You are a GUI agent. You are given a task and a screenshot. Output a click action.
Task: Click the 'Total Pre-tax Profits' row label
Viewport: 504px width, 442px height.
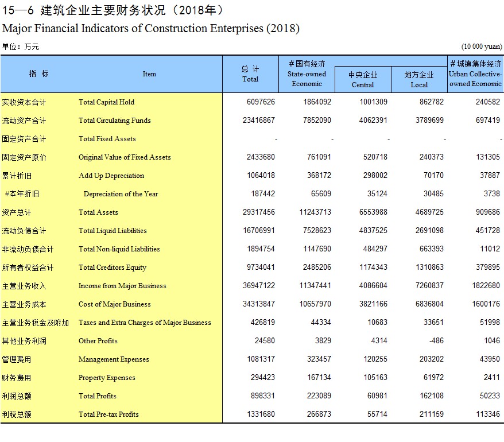point(108,414)
